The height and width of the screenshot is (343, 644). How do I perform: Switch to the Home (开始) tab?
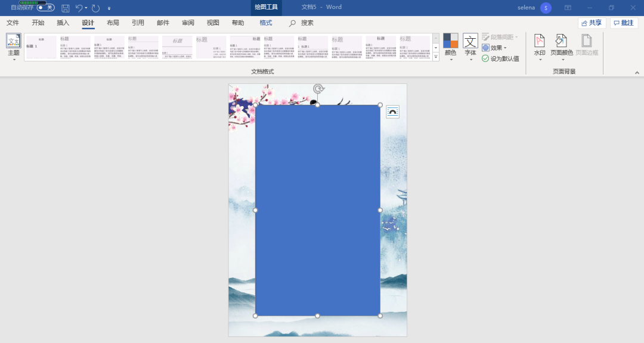38,23
